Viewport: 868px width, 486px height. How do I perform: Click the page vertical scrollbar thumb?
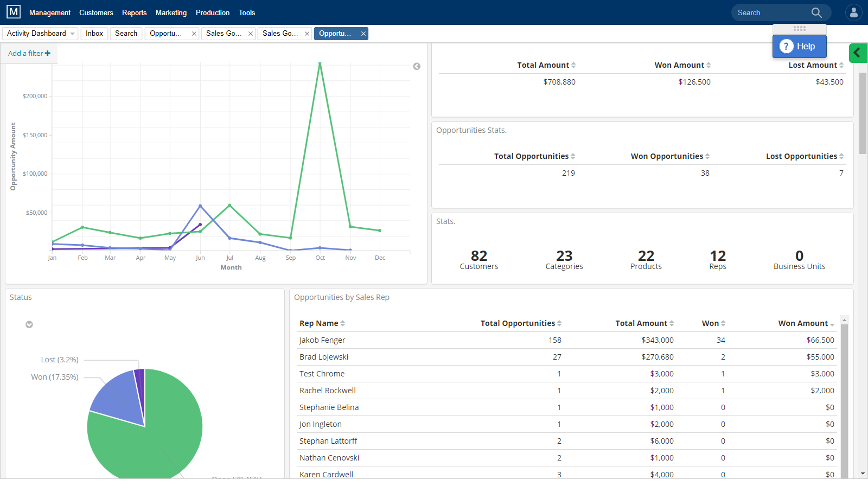point(863,113)
